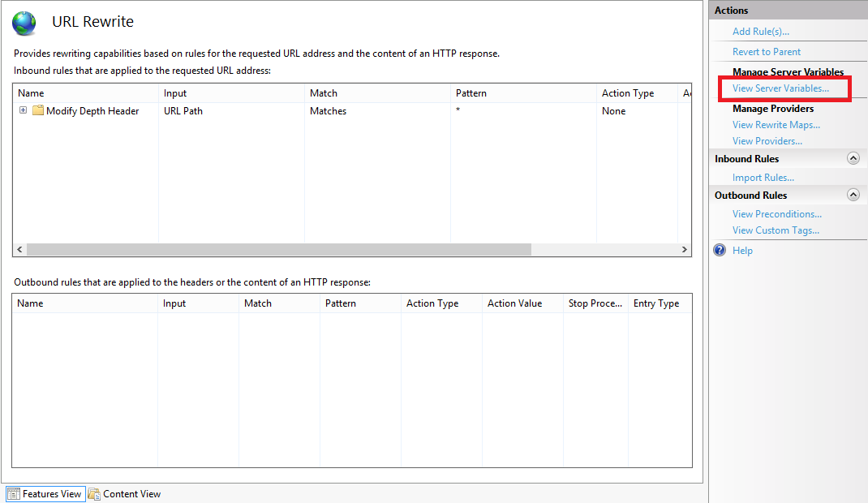
Task: Switch to Content View tab
Action: (131, 494)
